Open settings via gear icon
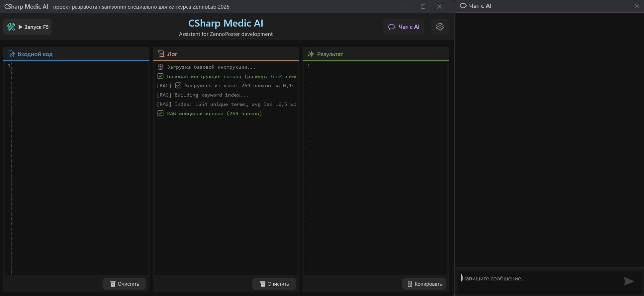This screenshot has height=296, width=644. coord(440,27)
